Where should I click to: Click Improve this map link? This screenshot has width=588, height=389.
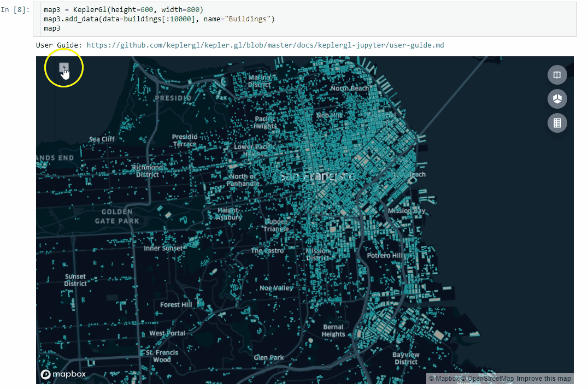(544, 379)
